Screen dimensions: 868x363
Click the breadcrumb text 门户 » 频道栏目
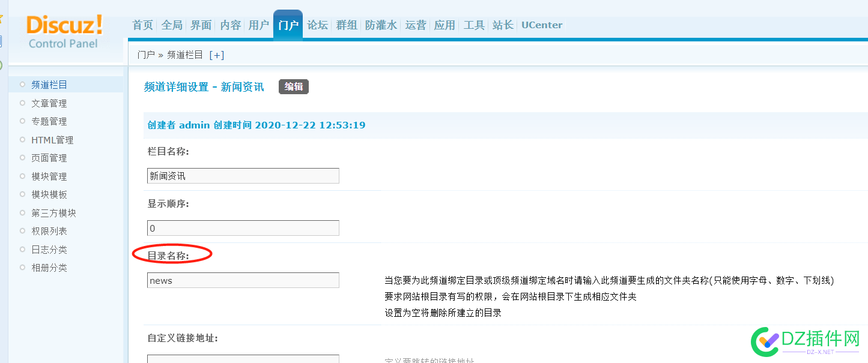pos(170,55)
